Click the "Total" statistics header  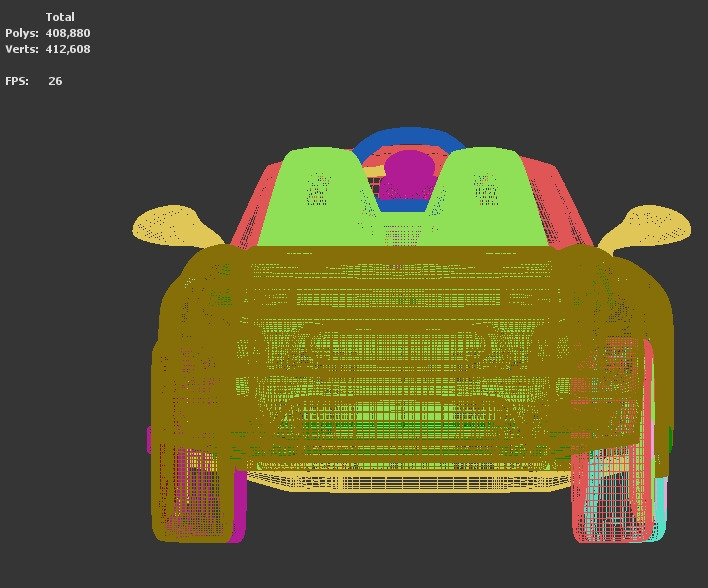[x=60, y=17]
